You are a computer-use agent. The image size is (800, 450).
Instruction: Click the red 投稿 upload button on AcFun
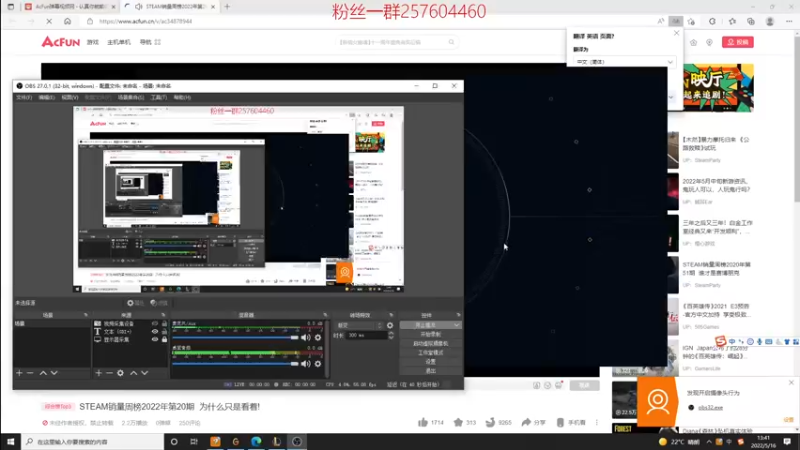(x=738, y=42)
